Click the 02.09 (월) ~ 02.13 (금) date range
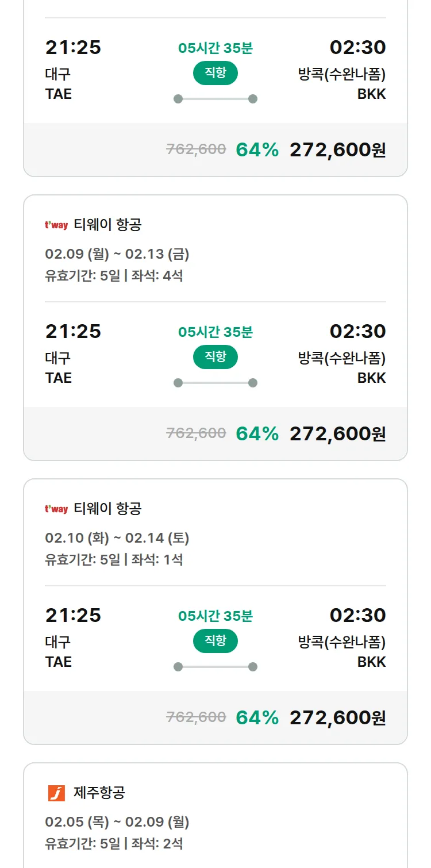Viewport: 431px width, 868px height. click(x=117, y=254)
